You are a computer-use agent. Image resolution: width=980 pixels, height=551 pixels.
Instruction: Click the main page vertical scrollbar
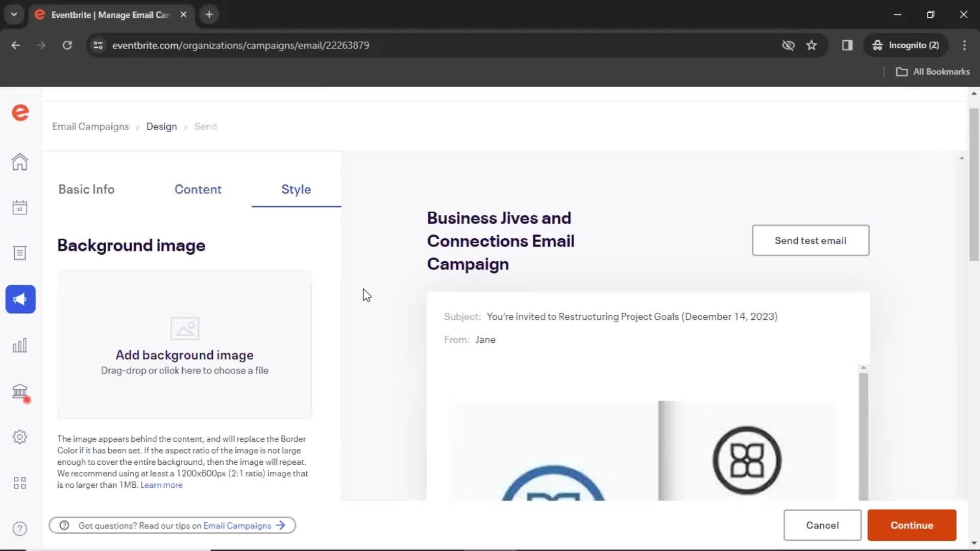click(x=974, y=185)
